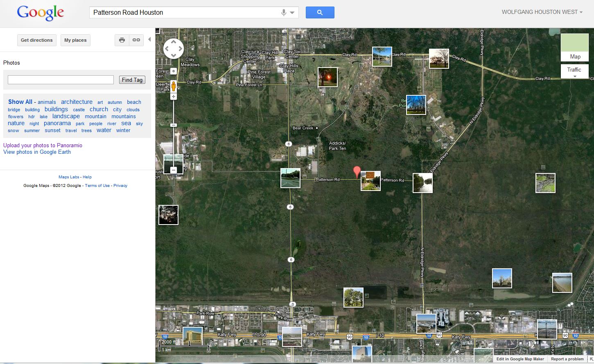This screenshot has height=364, width=594.
Task: Click the print icon above the map
Action: (x=122, y=40)
